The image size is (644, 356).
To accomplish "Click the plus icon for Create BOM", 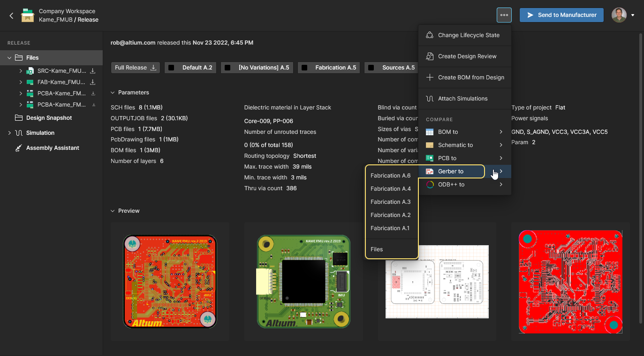I will [429, 77].
